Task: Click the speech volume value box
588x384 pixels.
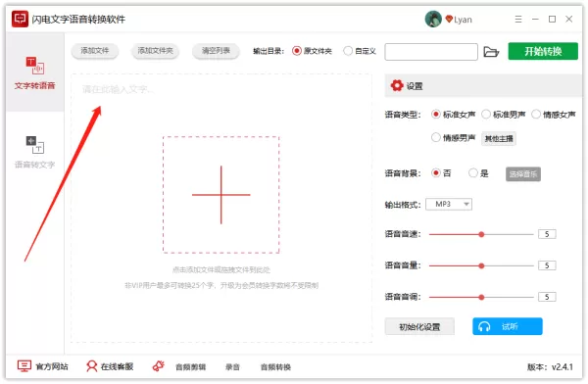Action: [547, 265]
